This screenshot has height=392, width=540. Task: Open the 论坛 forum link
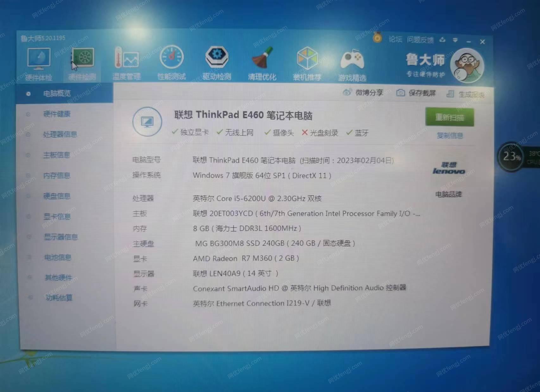click(395, 39)
